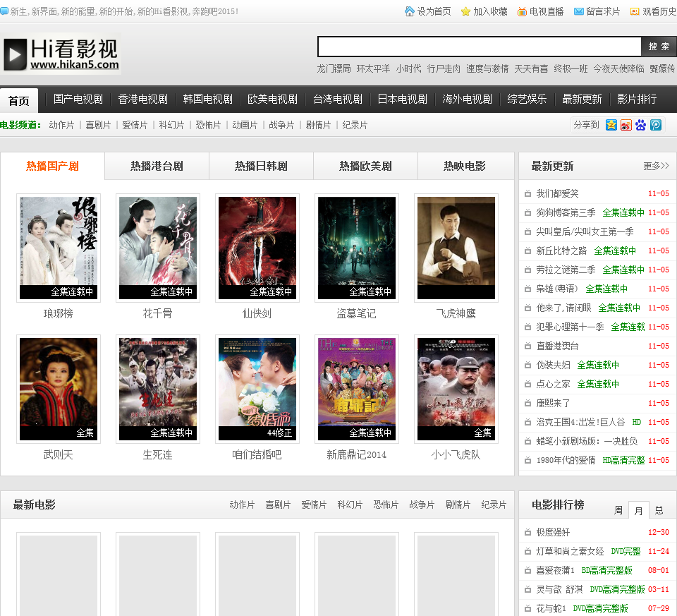Open the 盗墓笔记 poster thumbnail
Viewport: 677px width, 616px height.
(x=357, y=248)
